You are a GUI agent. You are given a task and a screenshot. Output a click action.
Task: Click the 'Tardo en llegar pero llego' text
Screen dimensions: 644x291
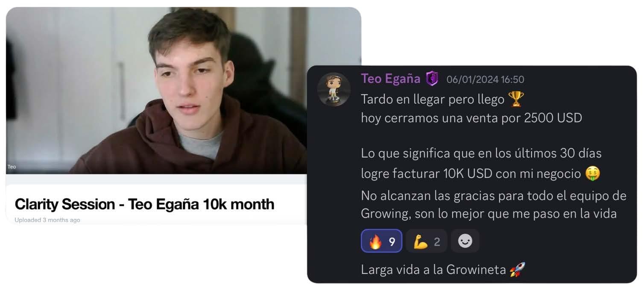pos(433,99)
